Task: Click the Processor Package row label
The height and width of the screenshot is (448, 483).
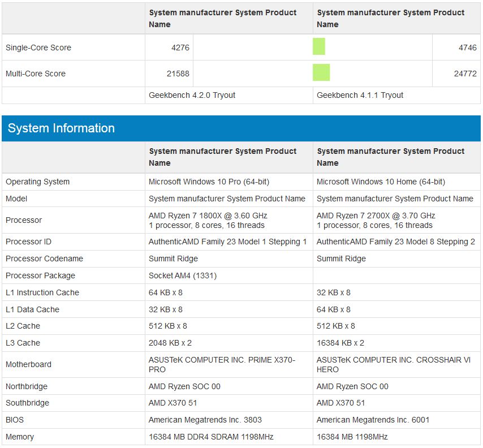Action: [x=40, y=276]
